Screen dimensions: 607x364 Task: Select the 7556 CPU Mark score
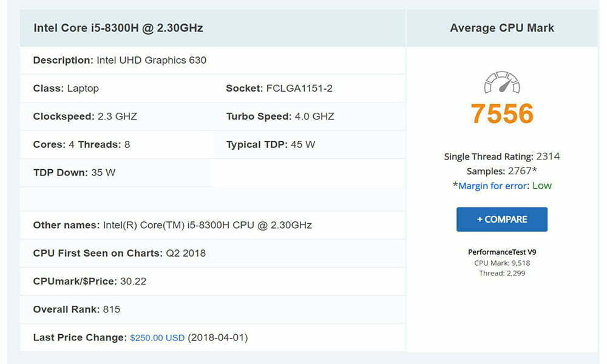tap(502, 113)
